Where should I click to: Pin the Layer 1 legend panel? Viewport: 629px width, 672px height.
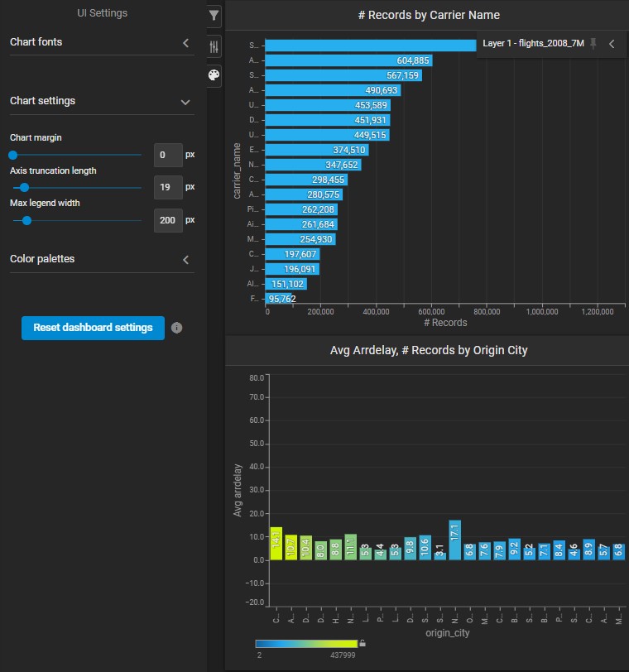593,44
